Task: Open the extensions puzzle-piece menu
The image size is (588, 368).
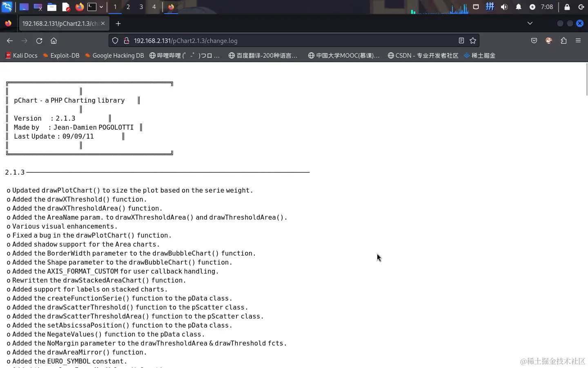Action: coord(563,40)
